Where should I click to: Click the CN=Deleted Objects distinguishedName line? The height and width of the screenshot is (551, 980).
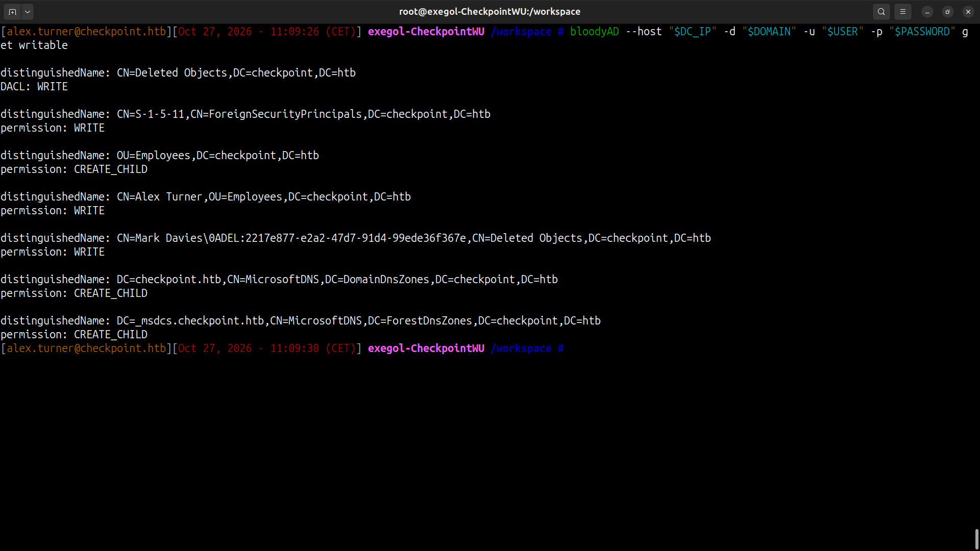tap(178, 73)
